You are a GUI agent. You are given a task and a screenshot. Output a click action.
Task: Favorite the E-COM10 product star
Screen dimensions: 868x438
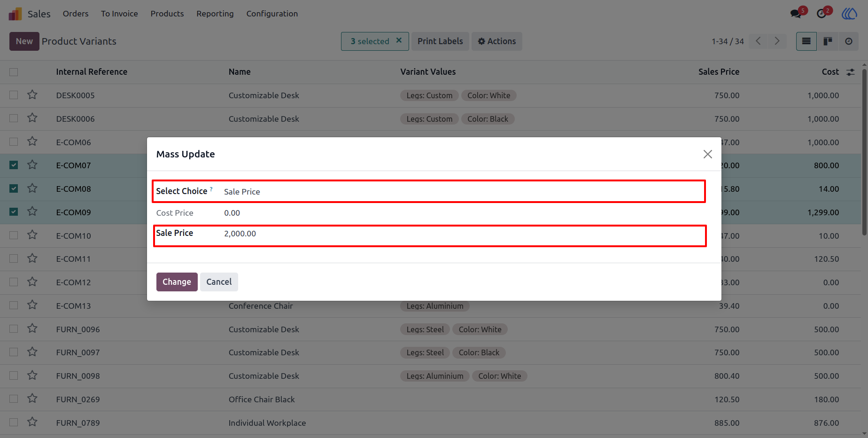[x=32, y=235]
